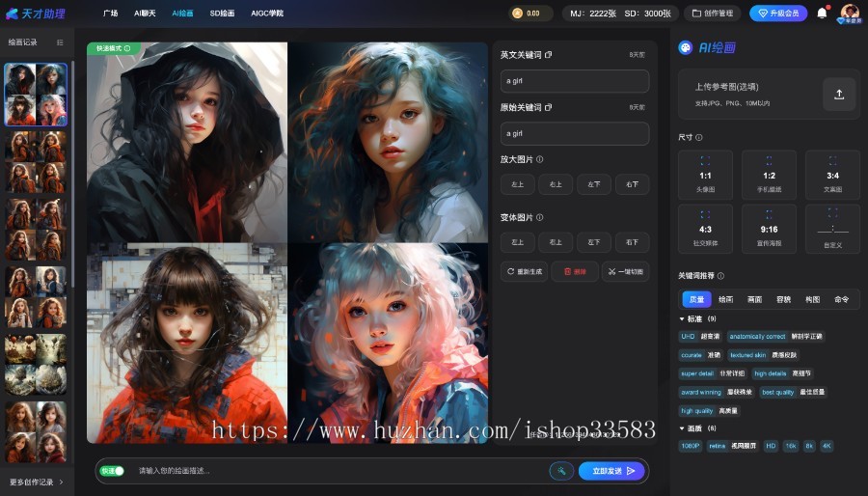Click the upload reference image icon
868x496 pixels.
click(x=839, y=95)
